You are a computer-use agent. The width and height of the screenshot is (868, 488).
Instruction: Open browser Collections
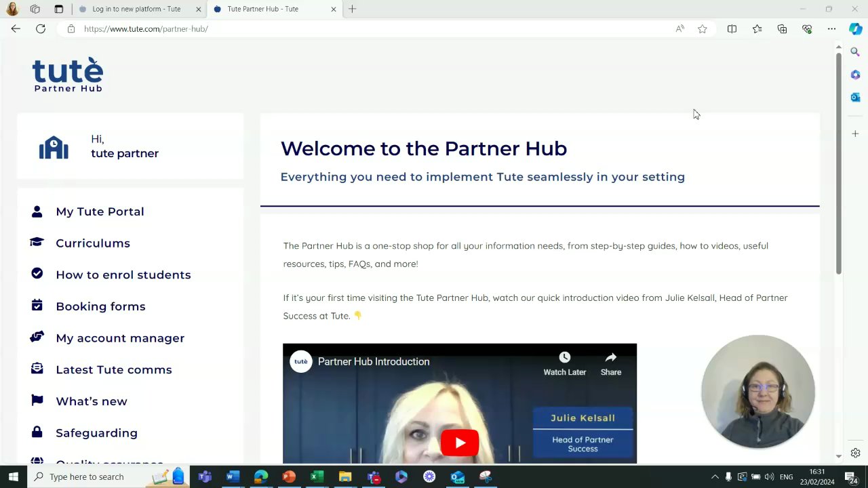point(782,28)
